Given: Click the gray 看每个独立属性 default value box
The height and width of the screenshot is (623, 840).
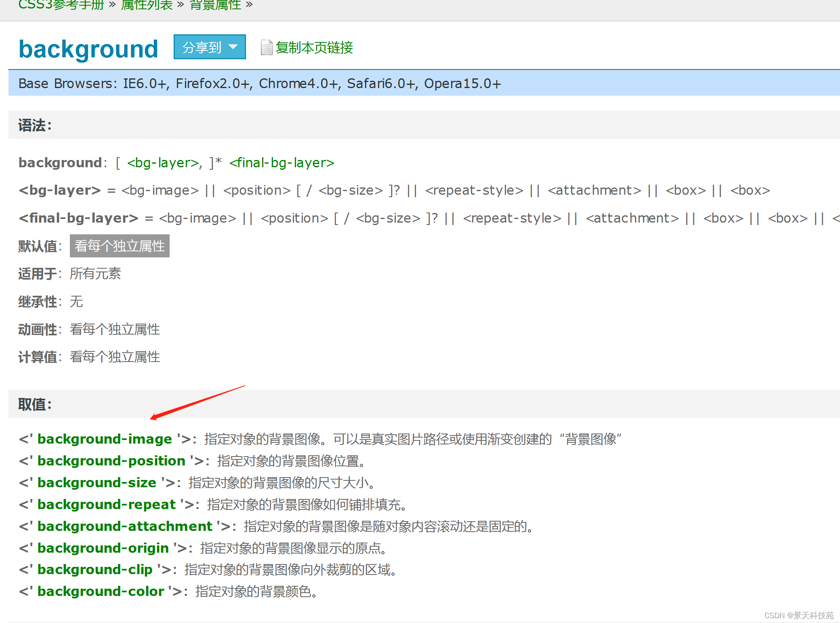Looking at the screenshot, I should 120,246.
